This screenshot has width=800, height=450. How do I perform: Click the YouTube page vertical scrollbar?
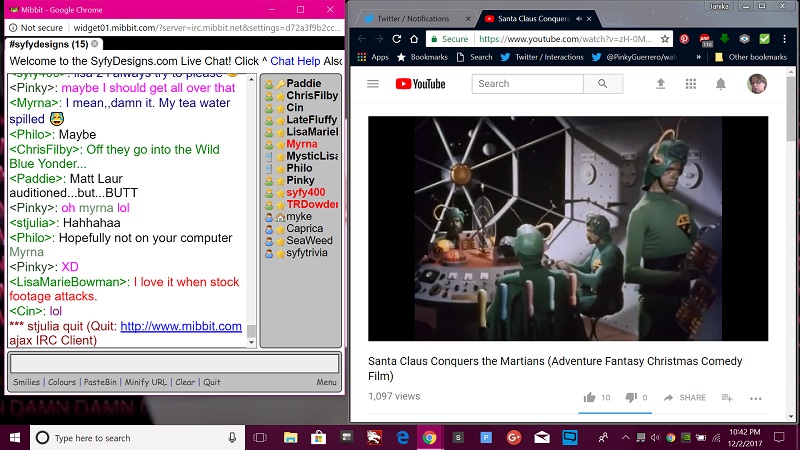pyautogui.click(x=791, y=108)
